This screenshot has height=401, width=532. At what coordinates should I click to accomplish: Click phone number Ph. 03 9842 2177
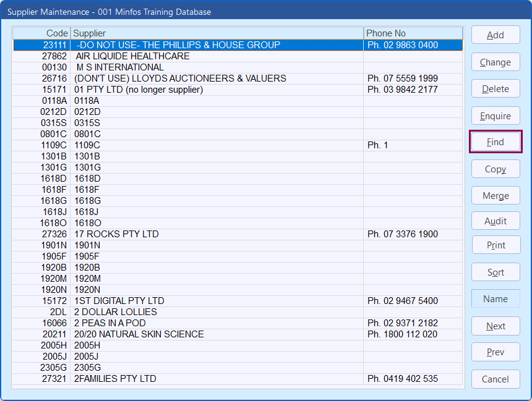(403, 90)
